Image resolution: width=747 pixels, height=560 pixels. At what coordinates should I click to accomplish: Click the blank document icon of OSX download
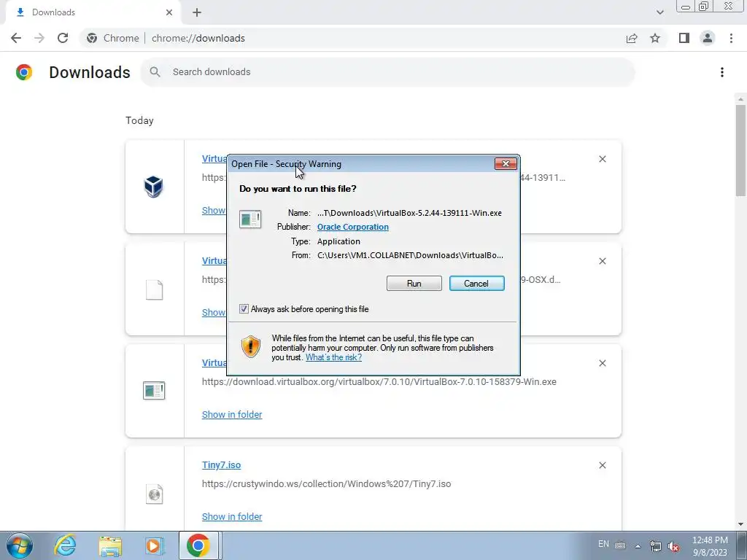tap(154, 289)
